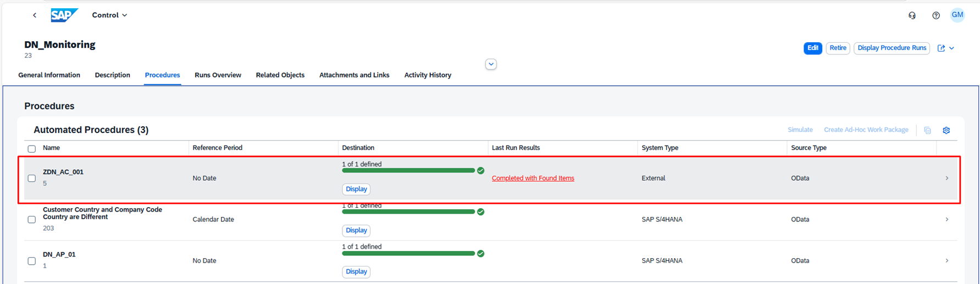
Task: Open the GM user profile avatar
Action: pos(957,15)
